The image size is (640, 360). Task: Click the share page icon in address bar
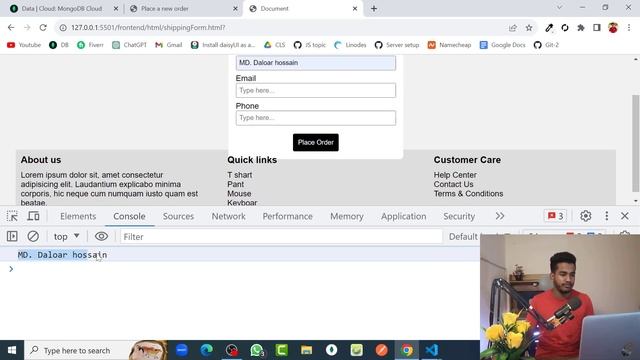513,27
